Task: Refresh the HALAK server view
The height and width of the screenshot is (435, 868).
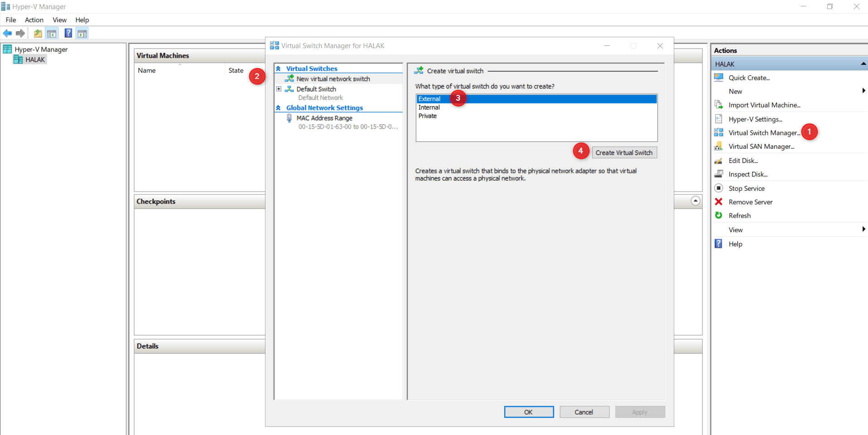Action: 740,215
